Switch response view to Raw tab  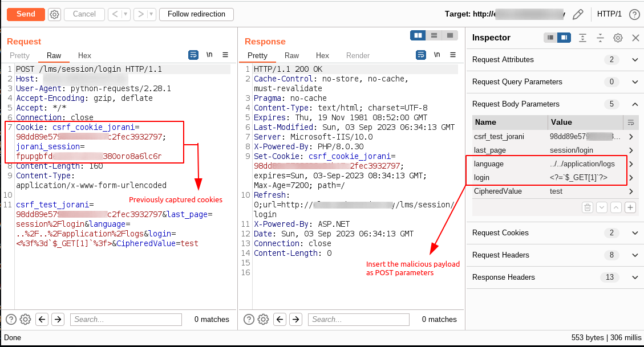[x=291, y=55]
